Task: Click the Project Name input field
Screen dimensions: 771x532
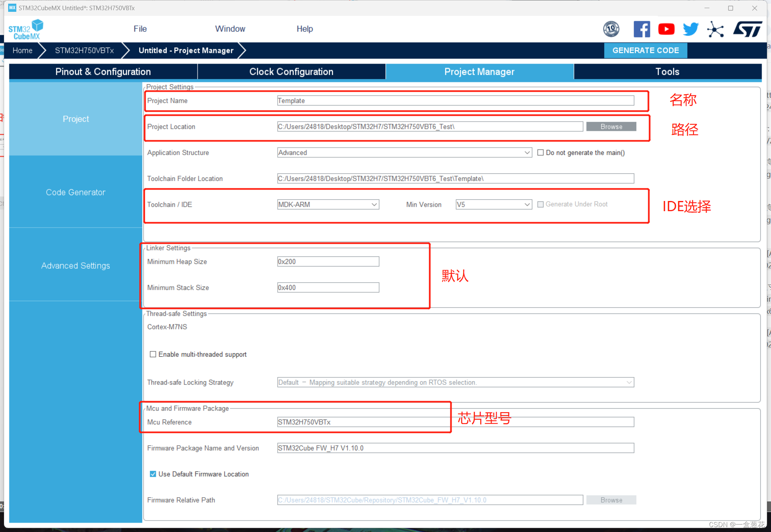Action: coord(456,101)
